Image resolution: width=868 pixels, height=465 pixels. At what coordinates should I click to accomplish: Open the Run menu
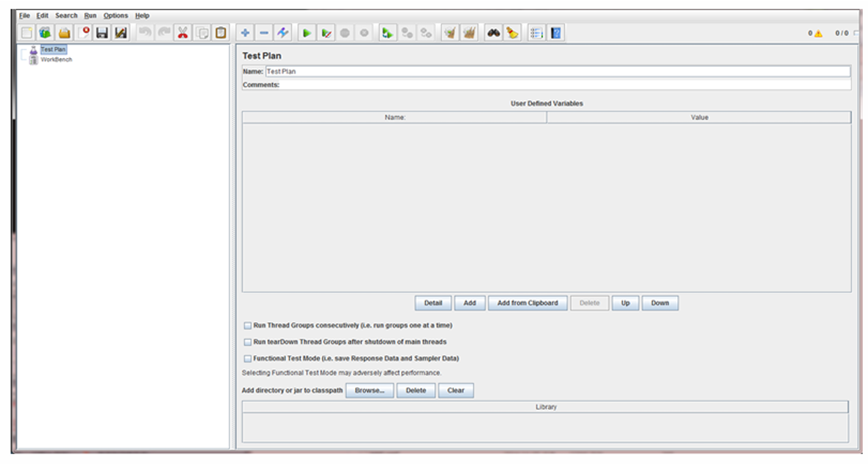90,15
